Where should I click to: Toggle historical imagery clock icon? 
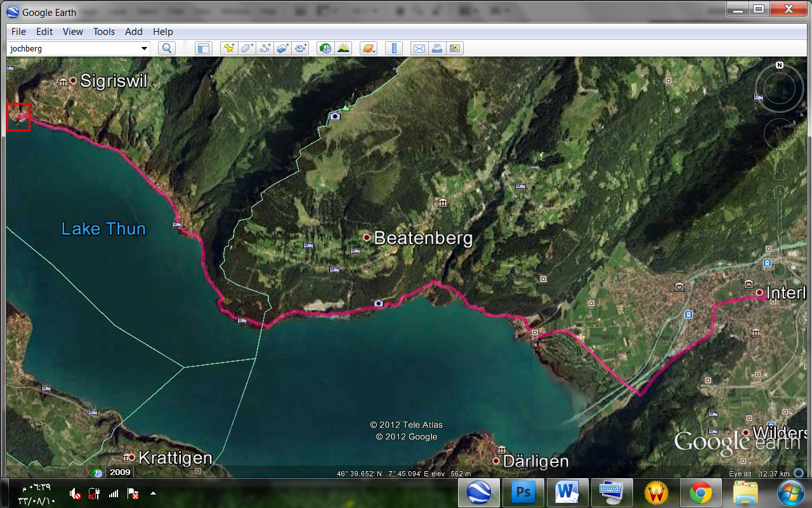tap(325, 48)
